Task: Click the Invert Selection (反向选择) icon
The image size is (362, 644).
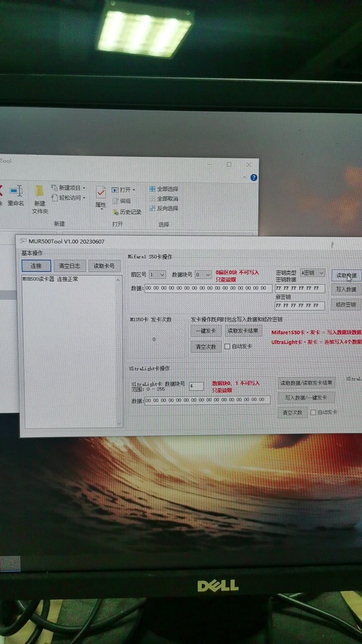Action: pos(152,208)
